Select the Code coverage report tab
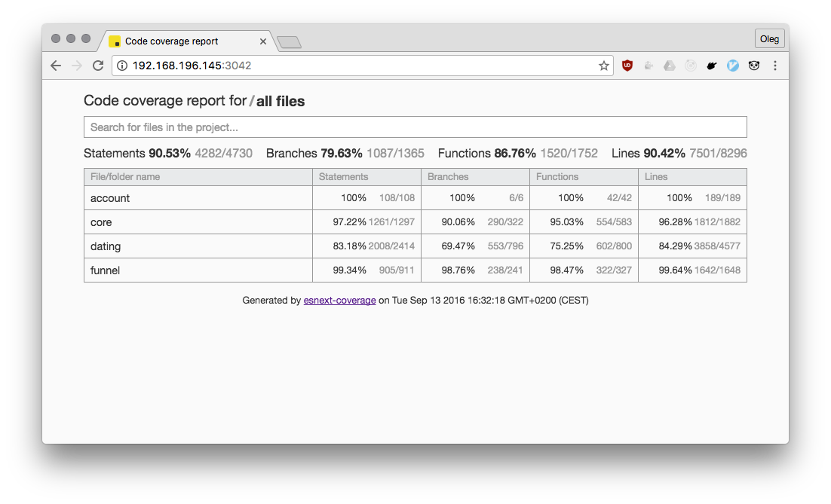Image resolution: width=831 pixels, height=504 pixels. [186, 41]
